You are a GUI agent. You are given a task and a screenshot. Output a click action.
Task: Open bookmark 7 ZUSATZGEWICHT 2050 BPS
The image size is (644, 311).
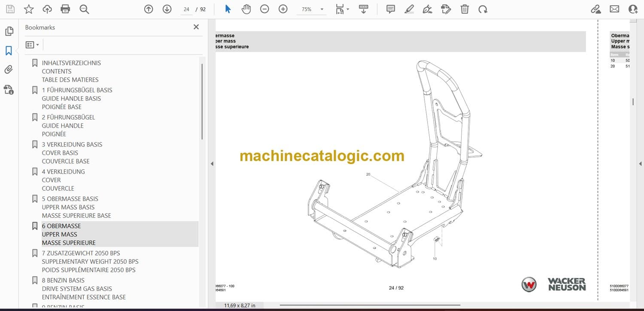coord(81,253)
